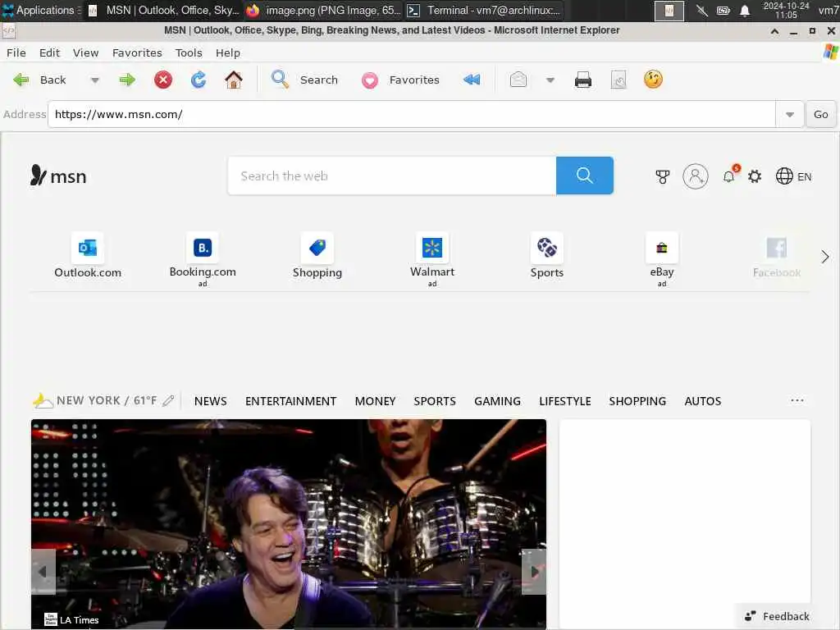Open the Sports shortcut tile
Image resolution: width=840 pixels, height=630 pixels.
pyautogui.click(x=547, y=256)
